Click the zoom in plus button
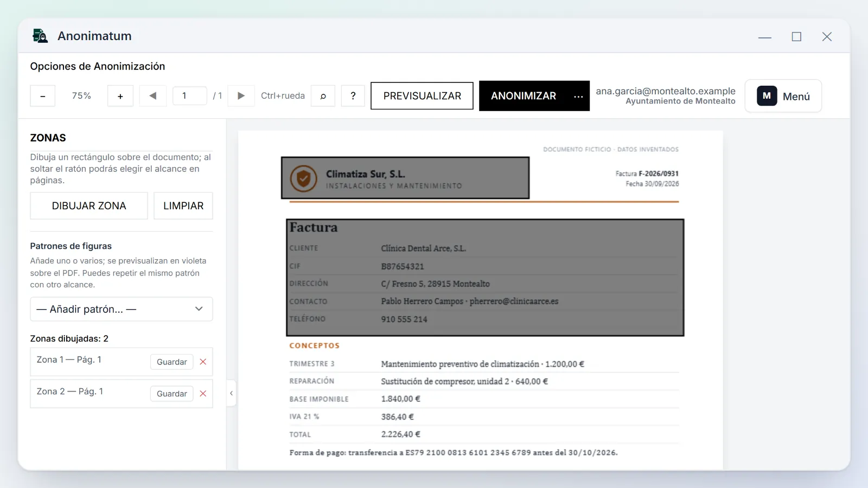868x488 pixels. [x=120, y=96]
